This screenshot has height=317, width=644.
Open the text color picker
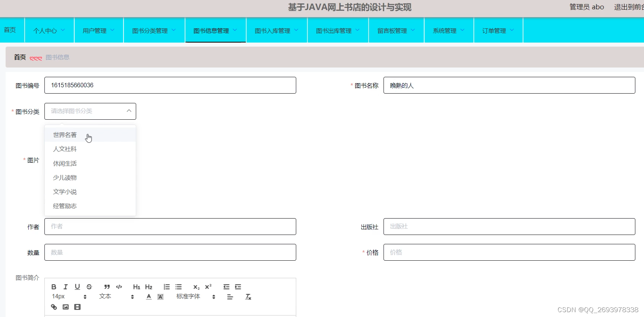[x=149, y=297]
